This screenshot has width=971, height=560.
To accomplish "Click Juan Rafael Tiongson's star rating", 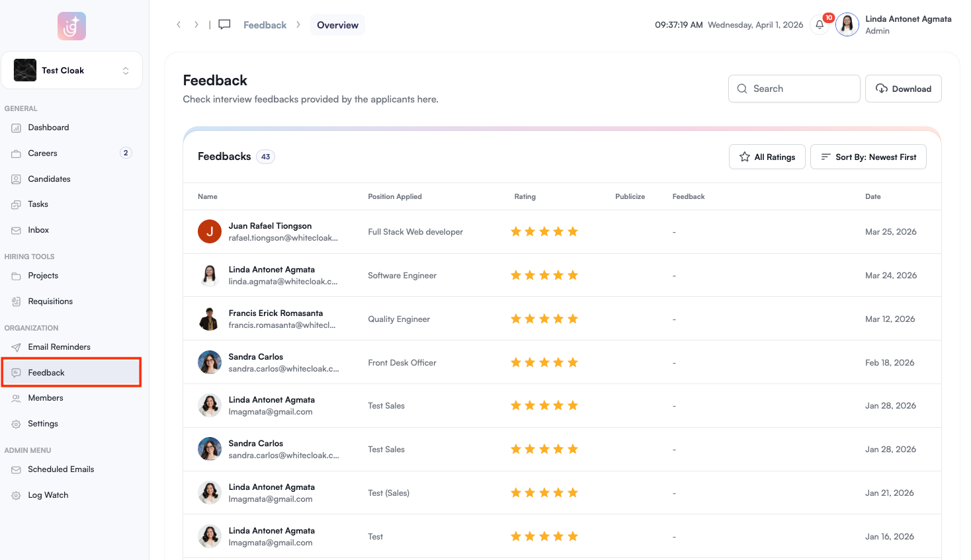I will pyautogui.click(x=544, y=232).
